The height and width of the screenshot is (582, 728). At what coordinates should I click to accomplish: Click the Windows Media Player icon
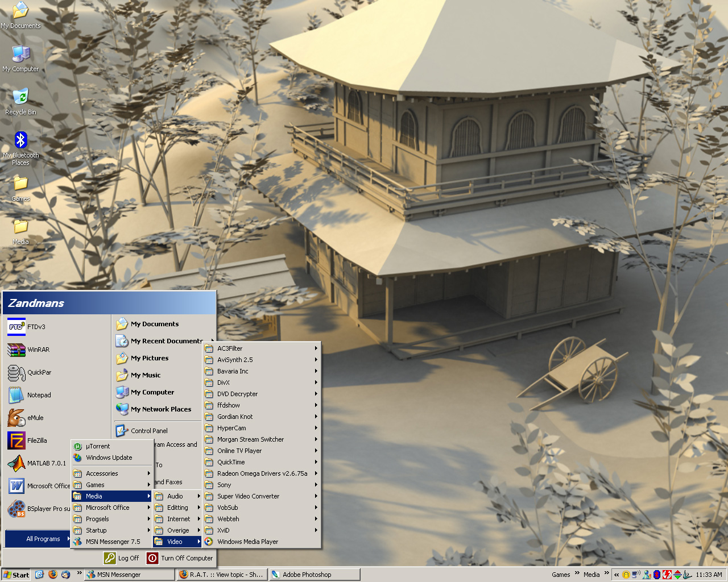click(x=209, y=542)
